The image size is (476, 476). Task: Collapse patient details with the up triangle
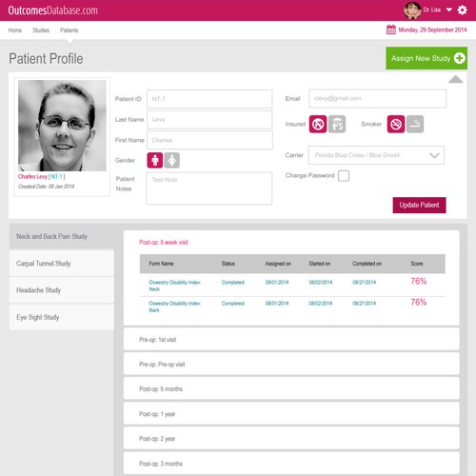click(455, 79)
